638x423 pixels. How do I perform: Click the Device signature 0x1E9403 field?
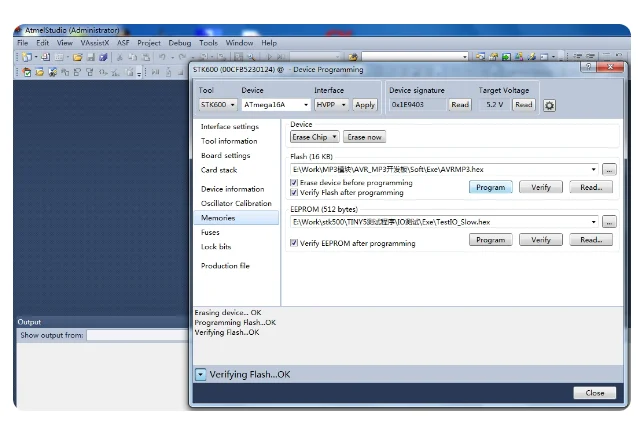pyautogui.click(x=417, y=105)
